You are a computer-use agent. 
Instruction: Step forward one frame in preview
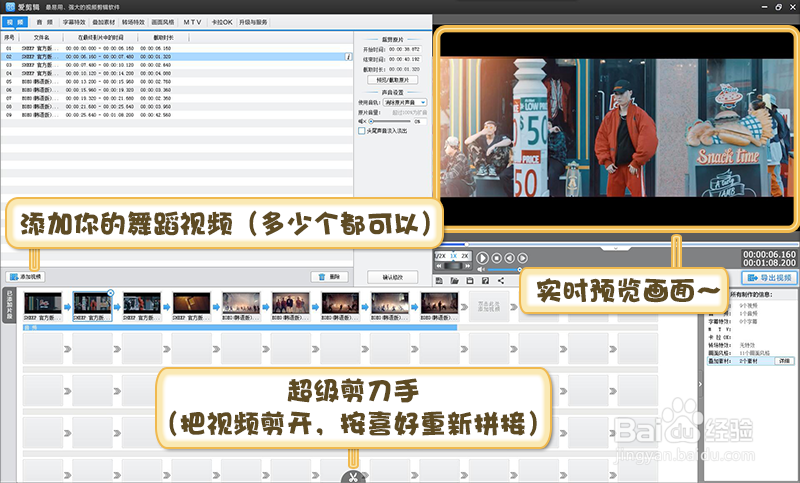[x=522, y=258]
